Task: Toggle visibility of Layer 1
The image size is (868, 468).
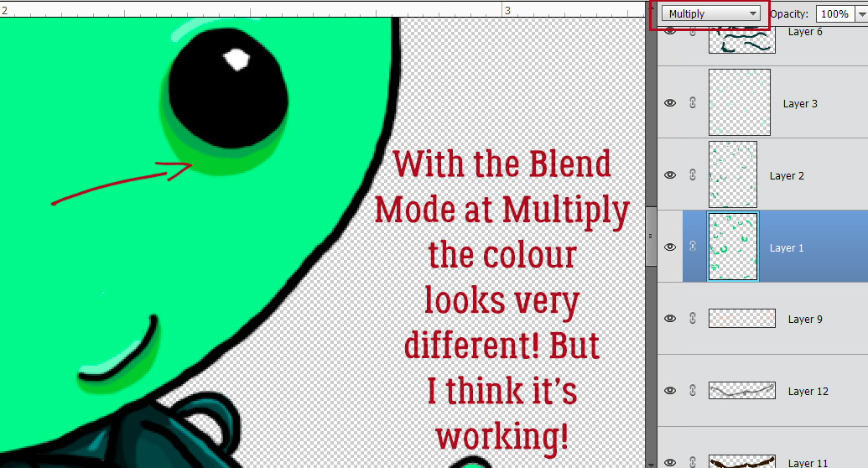Action: coord(670,247)
